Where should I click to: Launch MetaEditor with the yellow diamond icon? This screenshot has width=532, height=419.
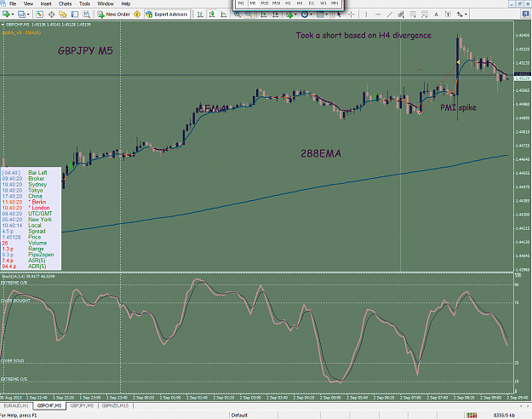tap(137, 14)
